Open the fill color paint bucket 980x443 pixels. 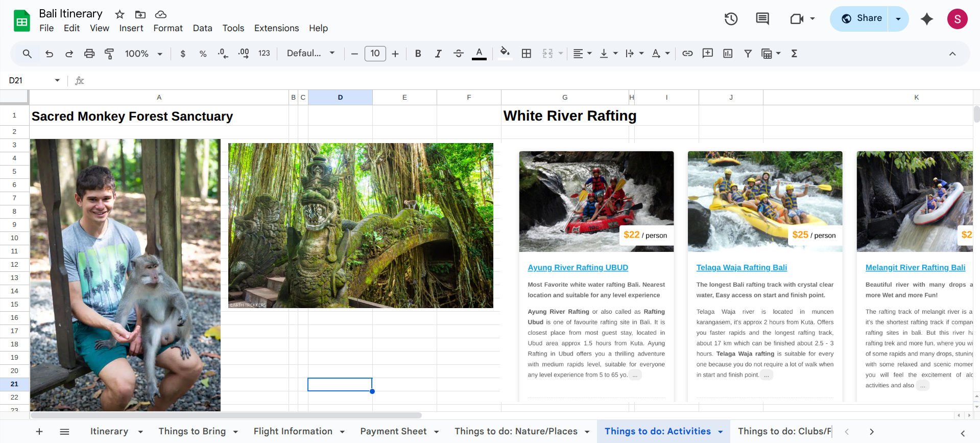tap(505, 54)
